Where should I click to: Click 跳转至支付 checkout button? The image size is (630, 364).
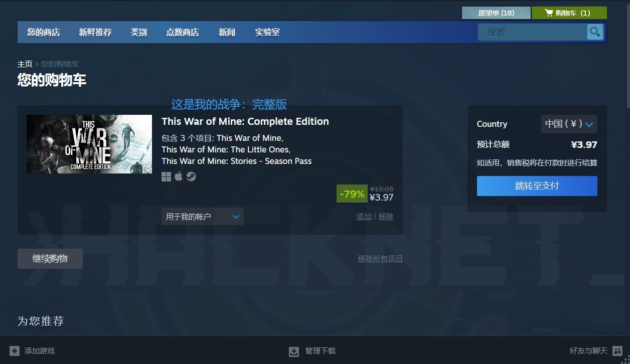537,186
